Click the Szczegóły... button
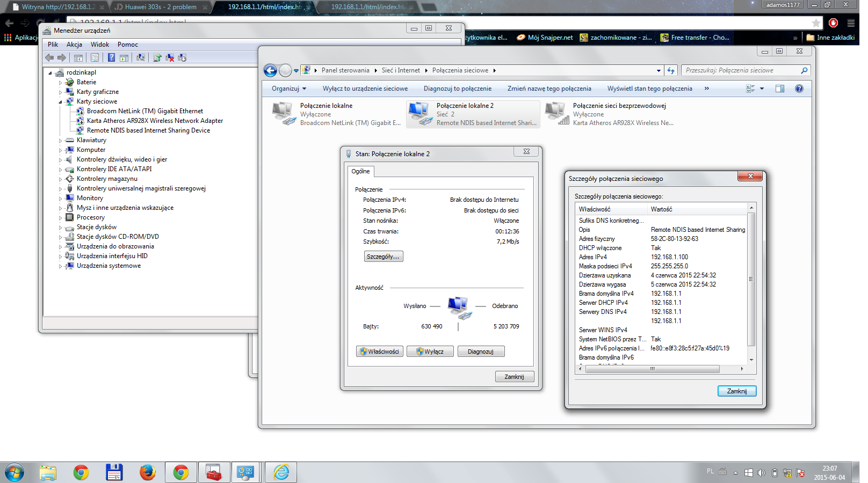This screenshot has height=483, width=868. click(383, 257)
